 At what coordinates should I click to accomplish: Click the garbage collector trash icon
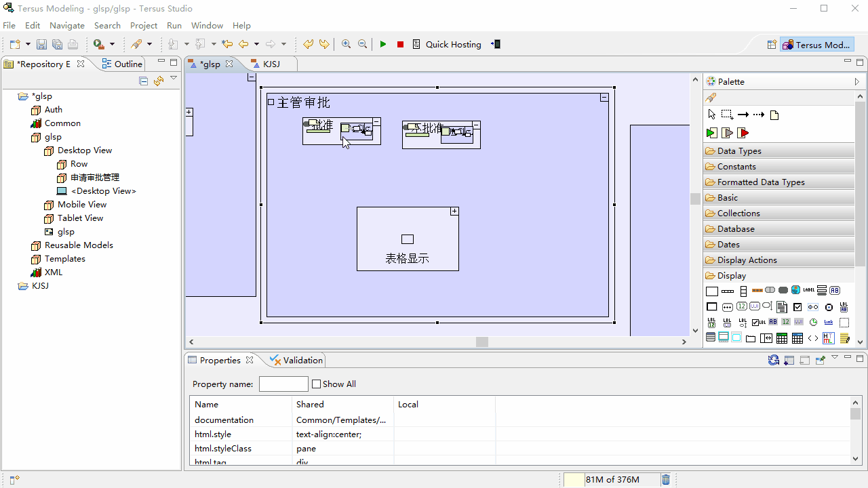pos(666,479)
